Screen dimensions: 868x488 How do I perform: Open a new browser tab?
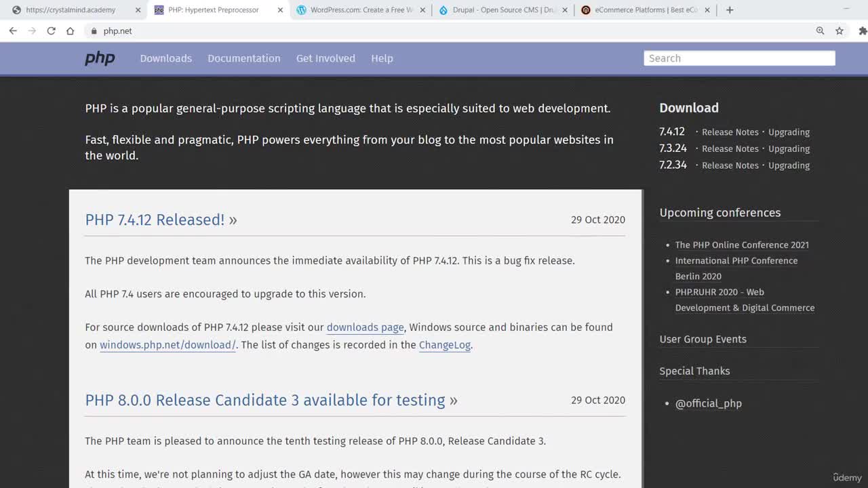point(730,10)
